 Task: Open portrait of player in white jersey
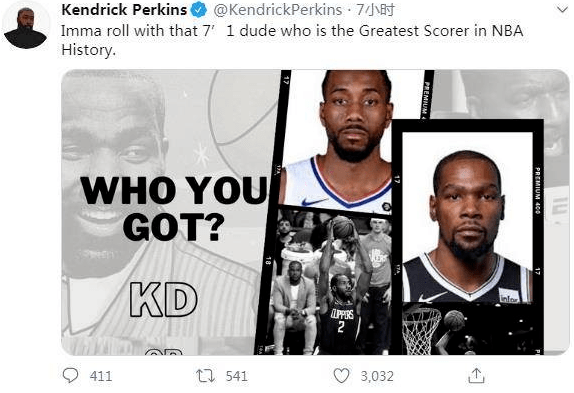[338, 142]
